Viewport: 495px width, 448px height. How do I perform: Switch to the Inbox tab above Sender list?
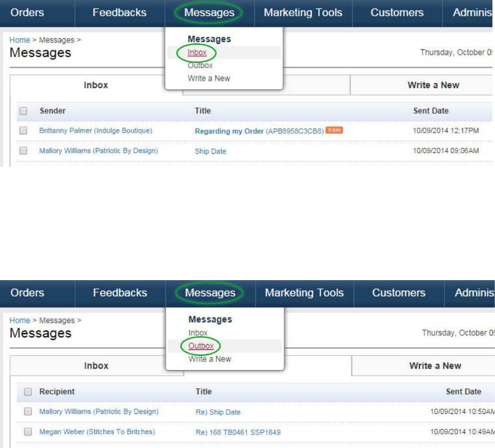click(96, 85)
